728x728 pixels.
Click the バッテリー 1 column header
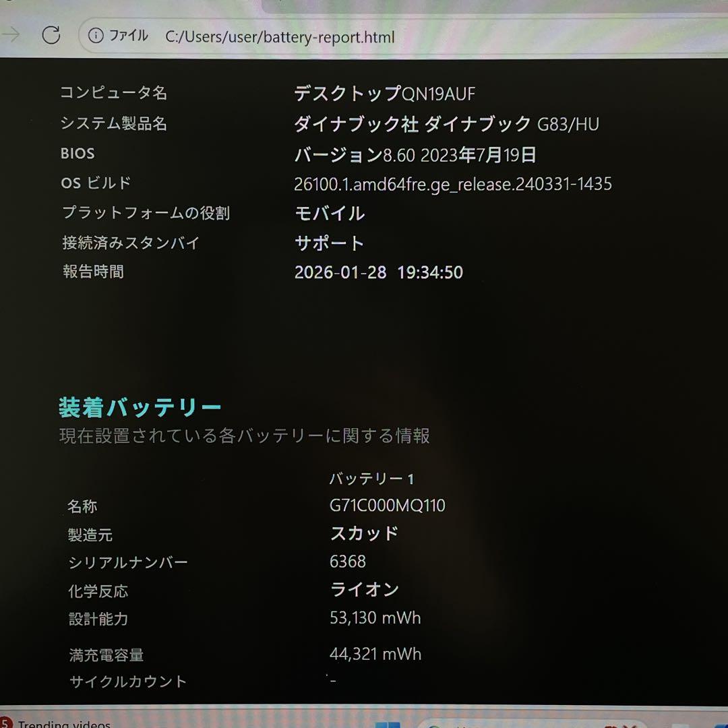click(371, 479)
